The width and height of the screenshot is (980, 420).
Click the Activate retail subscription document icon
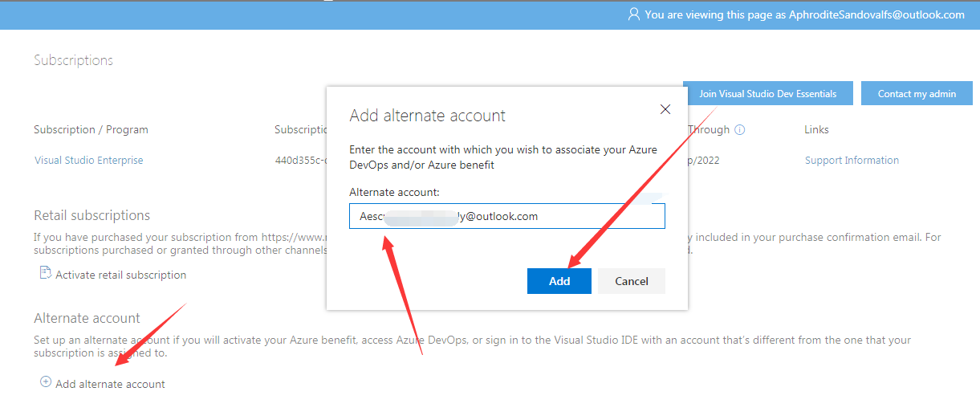pos(45,273)
